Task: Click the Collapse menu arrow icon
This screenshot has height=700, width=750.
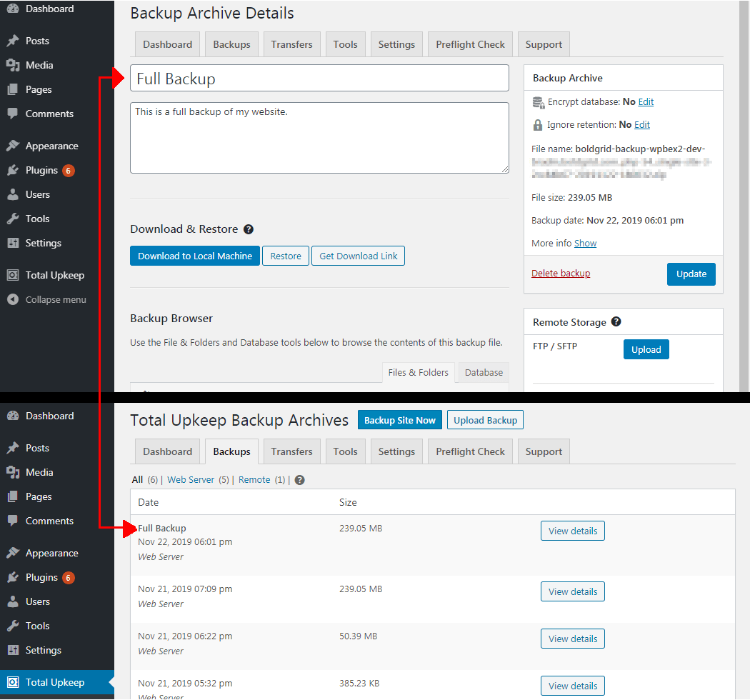Action: pos(13,299)
